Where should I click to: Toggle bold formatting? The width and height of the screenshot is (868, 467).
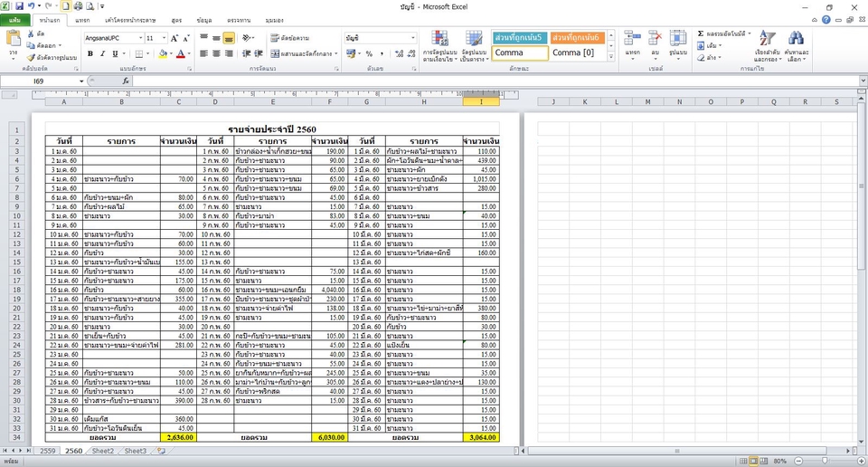click(x=90, y=53)
